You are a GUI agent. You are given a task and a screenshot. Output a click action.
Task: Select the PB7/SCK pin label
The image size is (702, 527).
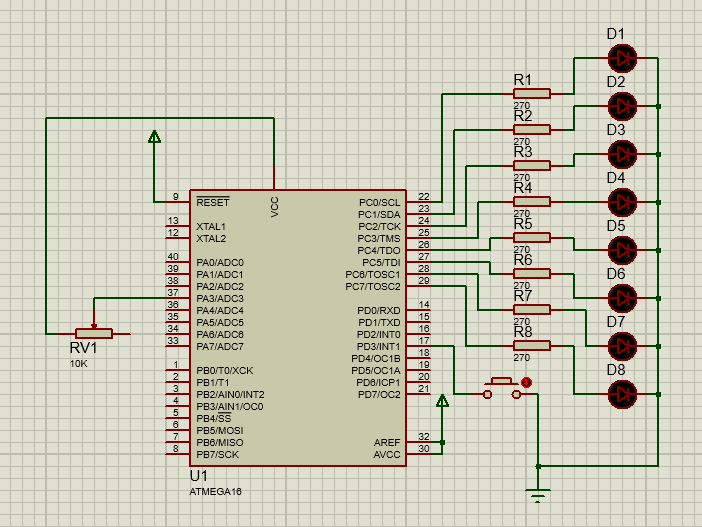217,454
